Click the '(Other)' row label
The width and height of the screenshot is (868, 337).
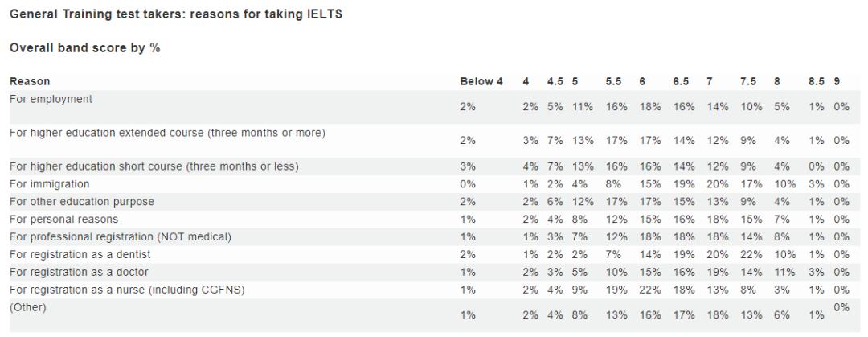pyautogui.click(x=27, y=306)
